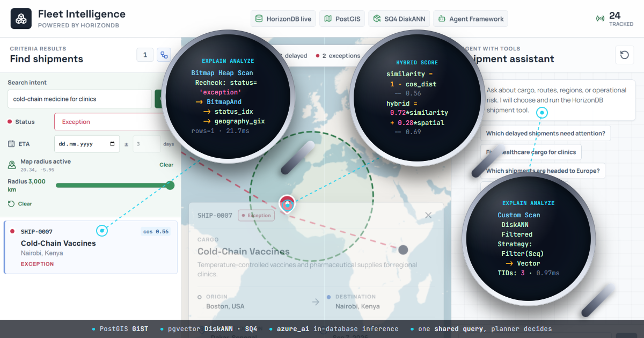
Task: Click the Radius slider track
Action: [115, 186]
